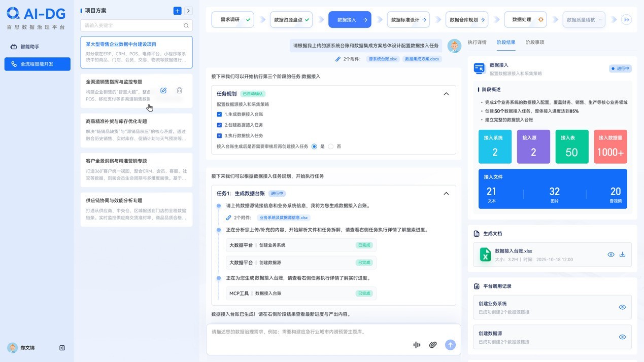The image size is (644, 362).
Task: Collapse the 任务1：生成数据台账 section
Action: (446, 194)
